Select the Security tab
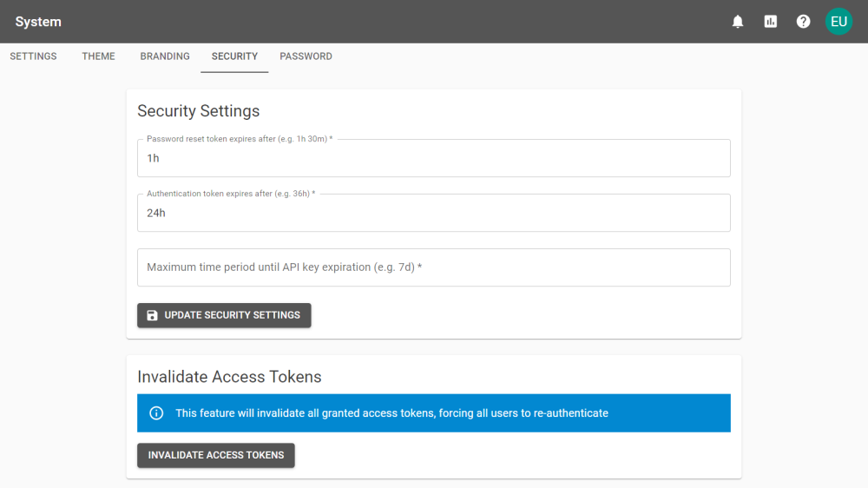 [x=234, y=56]
